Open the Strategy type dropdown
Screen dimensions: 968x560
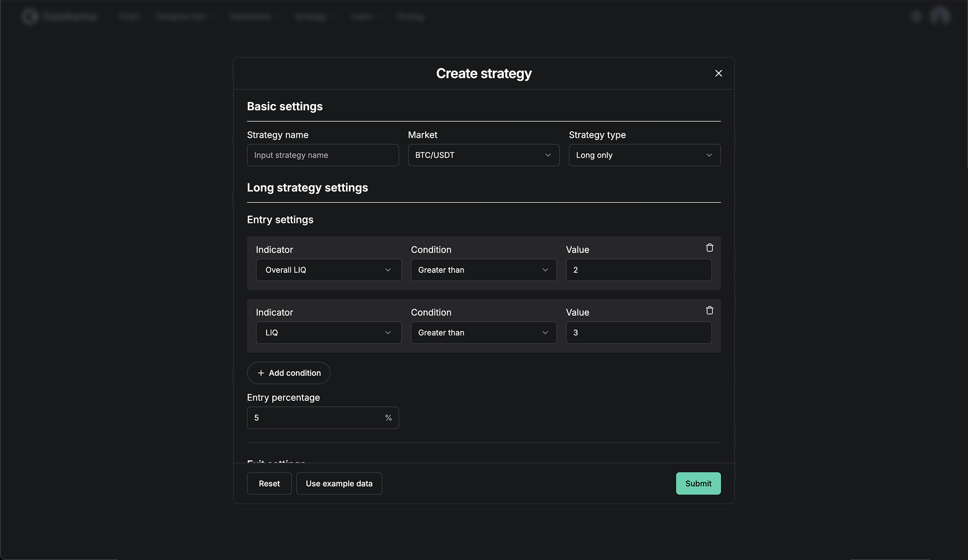point(644,155)
